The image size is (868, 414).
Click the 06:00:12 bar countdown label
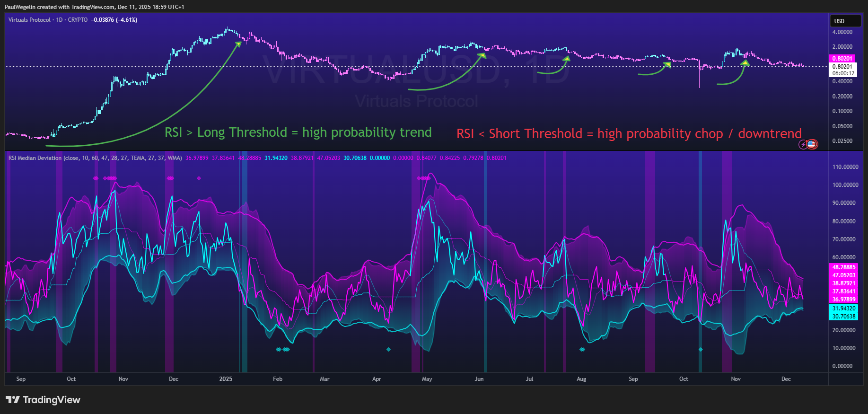pyautogui.click(x=843, y=73)
